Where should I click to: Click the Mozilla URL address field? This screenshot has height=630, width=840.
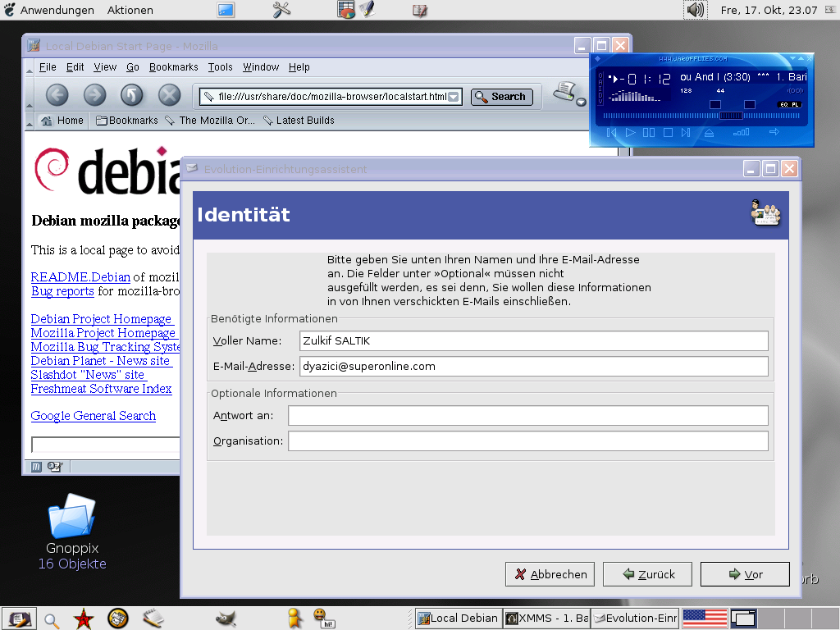[x=330, y=97]
